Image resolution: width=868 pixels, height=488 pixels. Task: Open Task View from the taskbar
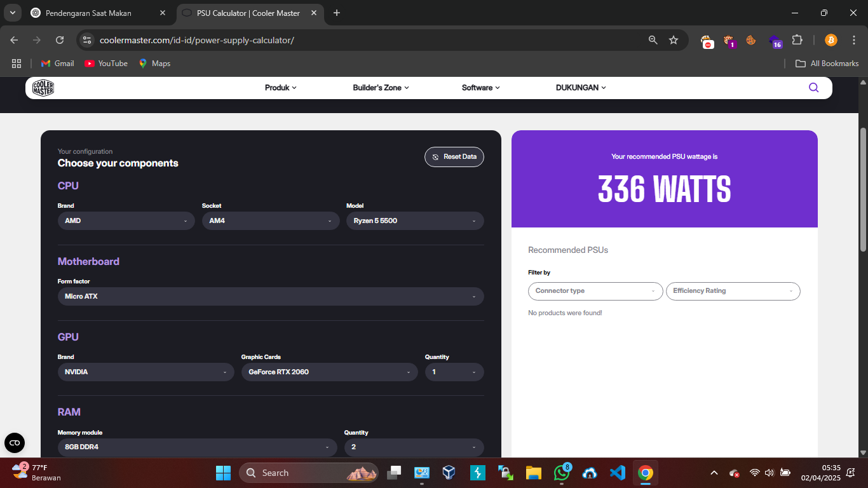tap(394, 473)
